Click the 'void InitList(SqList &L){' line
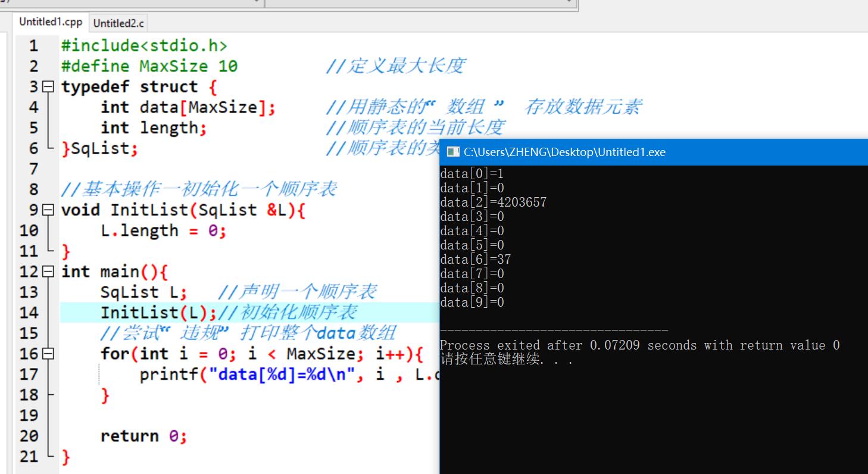868x474 pixels. click(183, 210)
